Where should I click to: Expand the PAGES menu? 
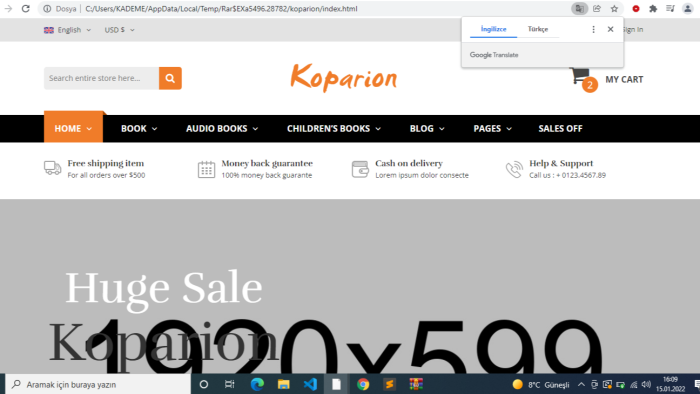click(492, 129)
